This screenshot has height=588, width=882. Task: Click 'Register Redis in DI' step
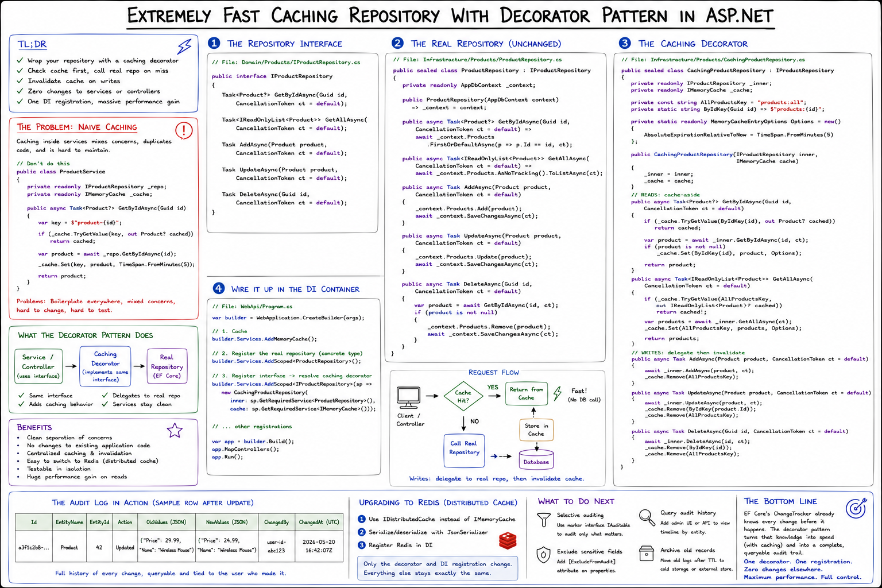(396, 545)
